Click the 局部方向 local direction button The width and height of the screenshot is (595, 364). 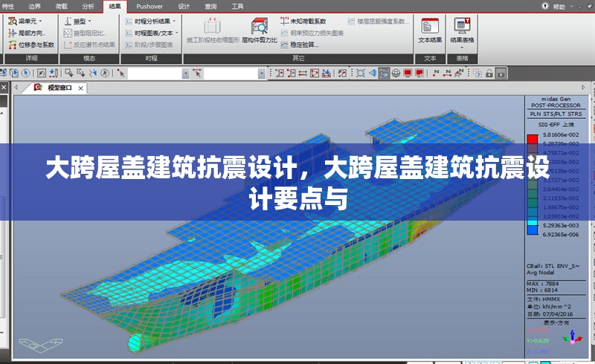tap(27, 33)
